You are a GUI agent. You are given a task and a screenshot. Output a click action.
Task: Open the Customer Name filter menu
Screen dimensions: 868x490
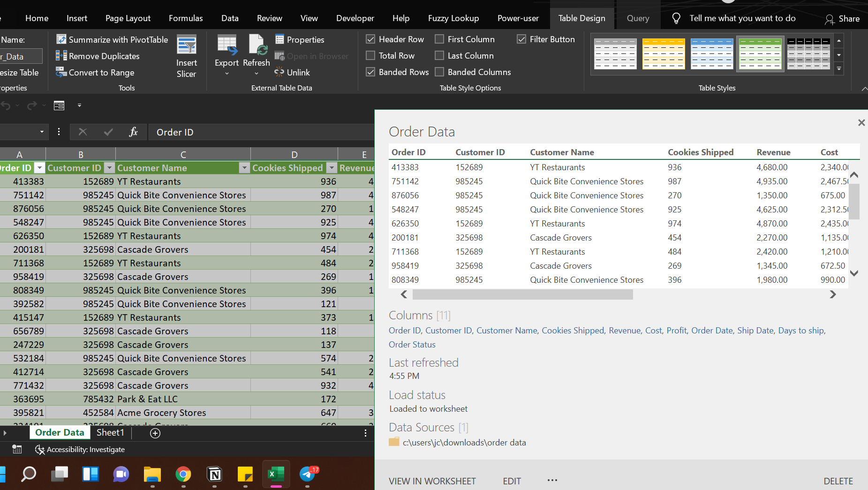(244, 167)
